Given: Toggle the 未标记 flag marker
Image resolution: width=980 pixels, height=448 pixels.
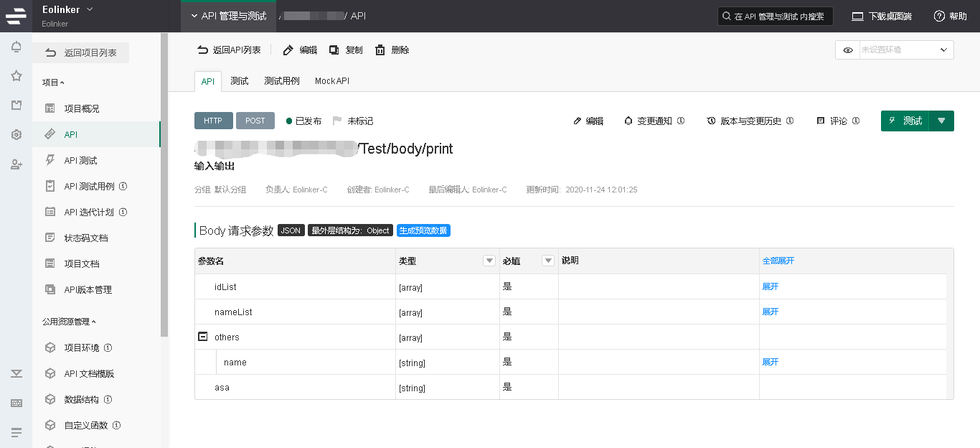Looking at the screenshot, I should click(x=337, y=121).
